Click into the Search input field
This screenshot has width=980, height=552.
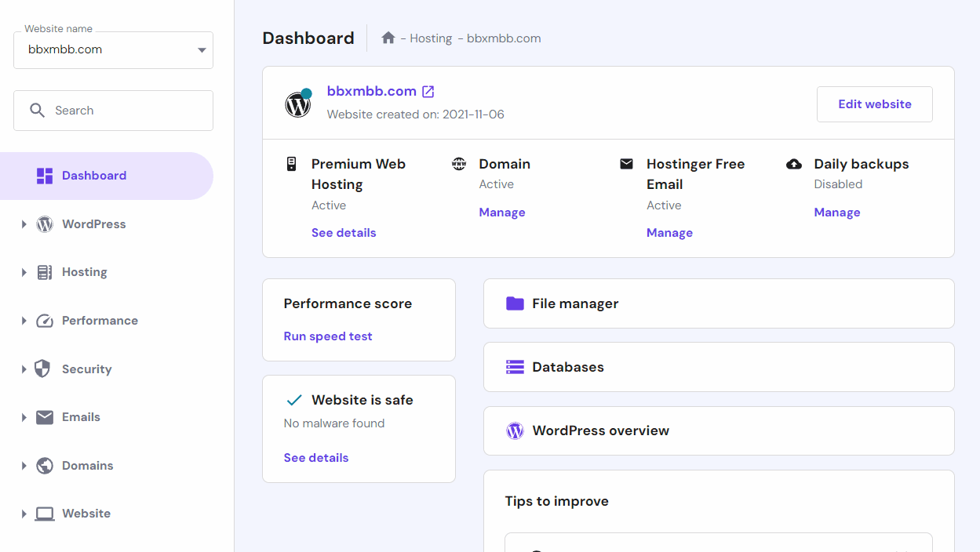[x=114, y=111]
